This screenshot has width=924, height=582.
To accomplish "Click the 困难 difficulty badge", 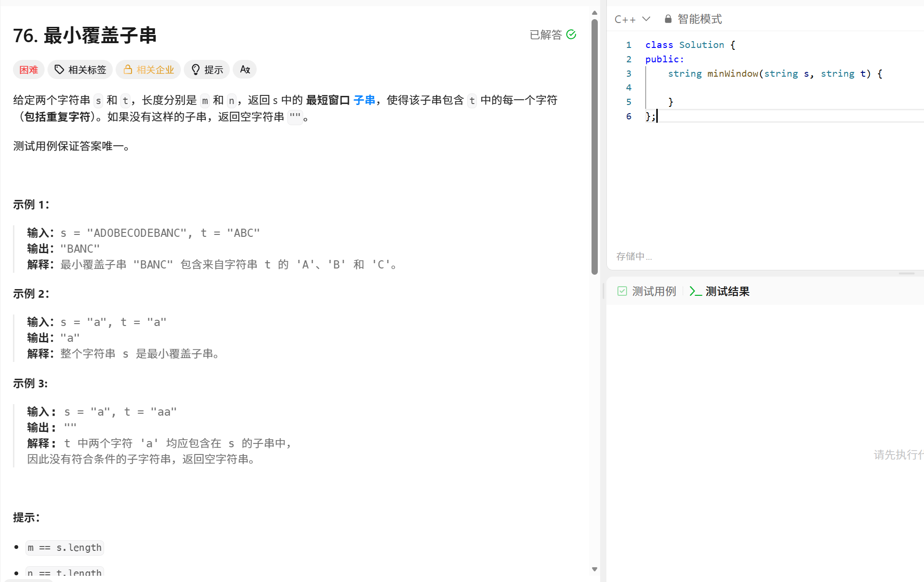I will point(29,70).
